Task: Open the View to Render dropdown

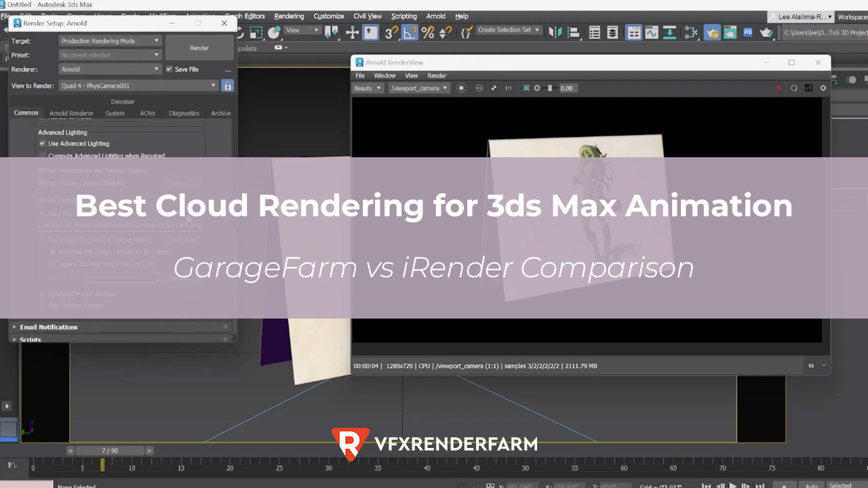Action: tap(138, 85)
